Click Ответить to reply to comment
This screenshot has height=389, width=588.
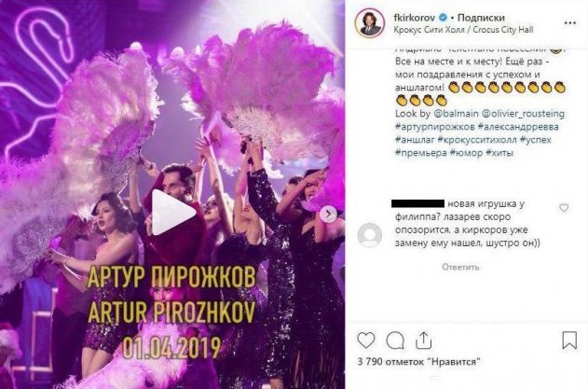(x=460, y=267)
